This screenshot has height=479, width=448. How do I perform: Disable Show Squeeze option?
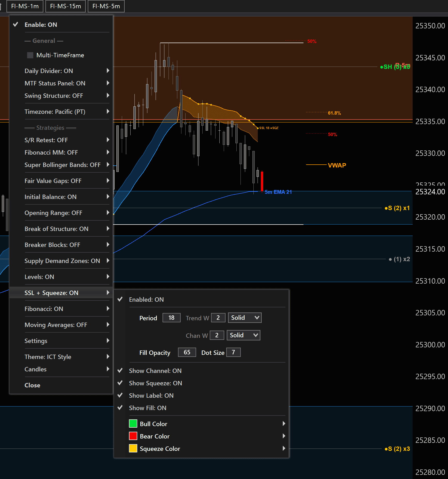tap(155, 383)
